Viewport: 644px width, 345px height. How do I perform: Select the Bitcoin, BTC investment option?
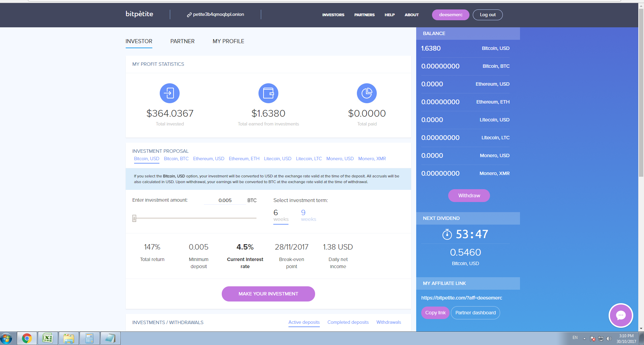point(176,159)
